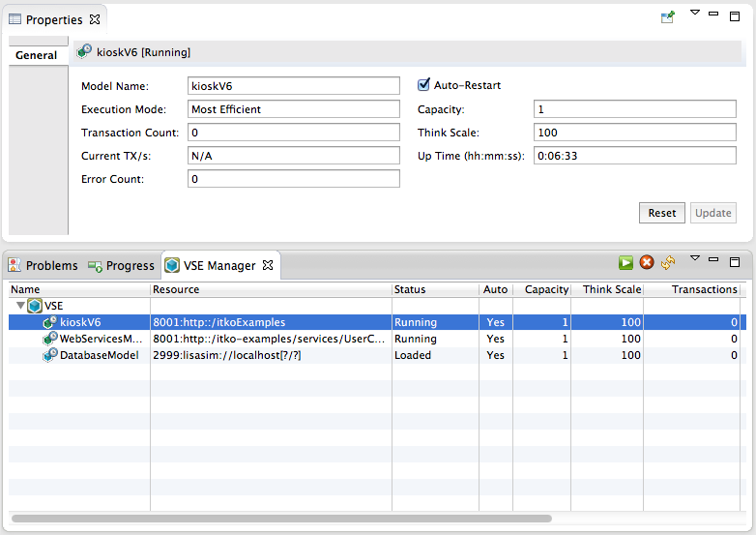Pin the Properties view to selection

click(x=667, y=16)
